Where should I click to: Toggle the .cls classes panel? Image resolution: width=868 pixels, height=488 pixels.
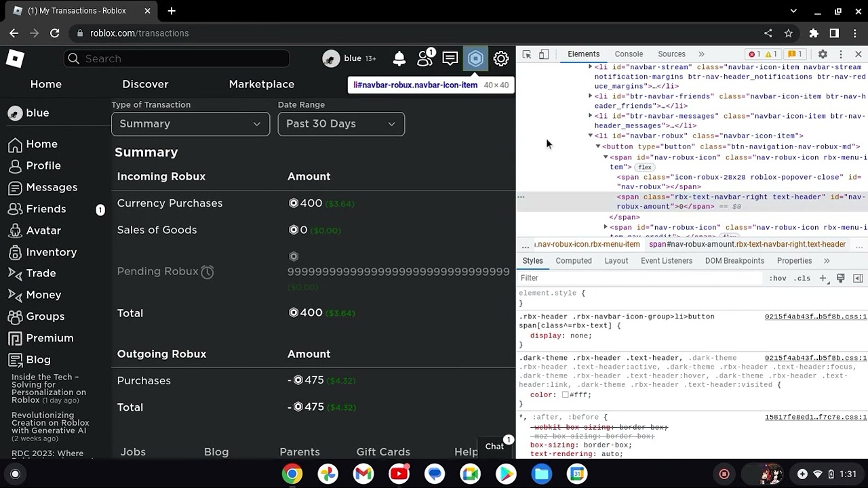[x=802, y=279]
